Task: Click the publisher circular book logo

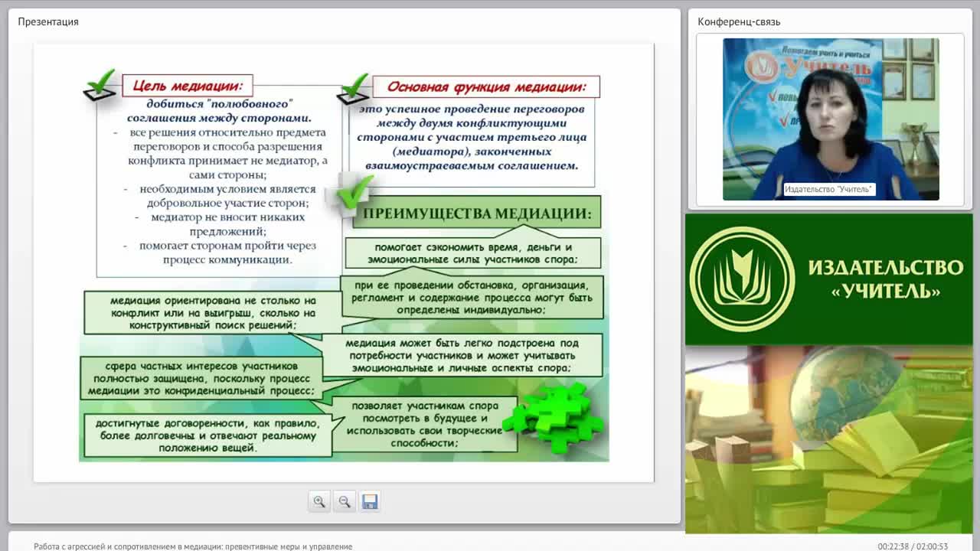Action: [x=742, y=279]
